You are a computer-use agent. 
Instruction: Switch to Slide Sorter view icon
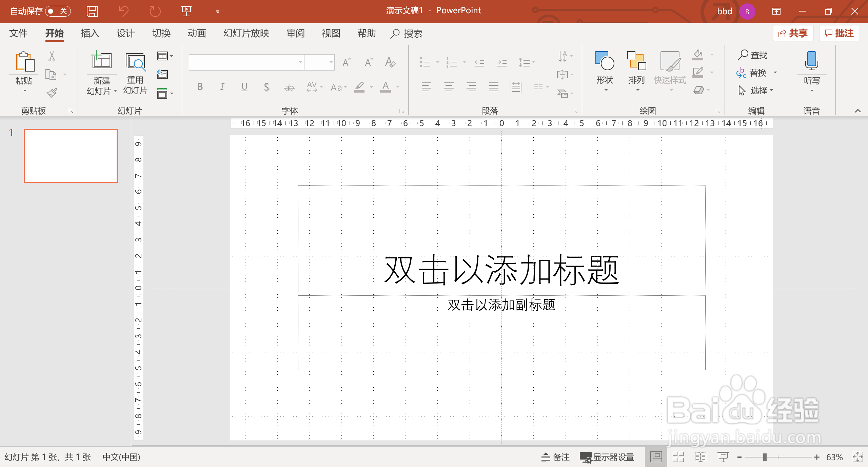678,457
